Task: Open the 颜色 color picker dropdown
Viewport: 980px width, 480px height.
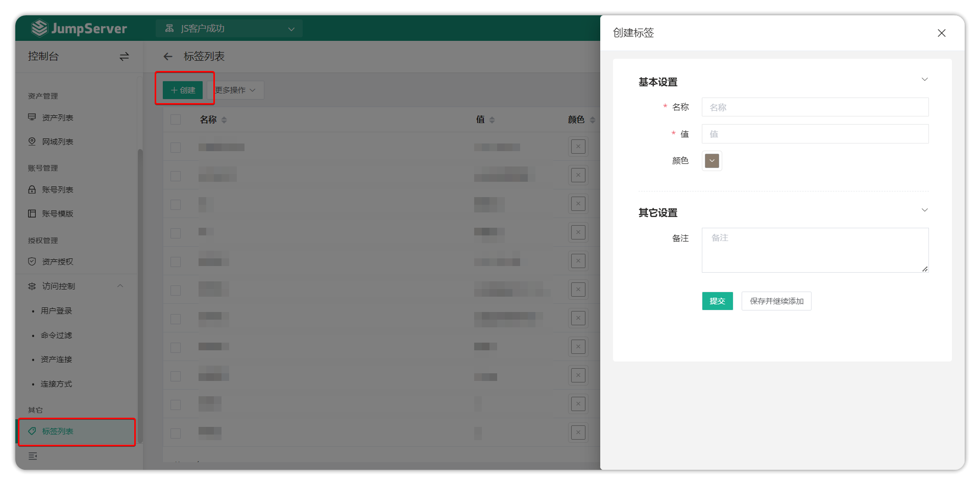Action: pyautogui.click(x=711, y=160)
